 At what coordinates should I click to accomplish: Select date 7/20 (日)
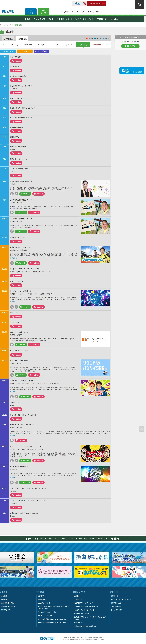pyautogui.click(x=97, y=45)
